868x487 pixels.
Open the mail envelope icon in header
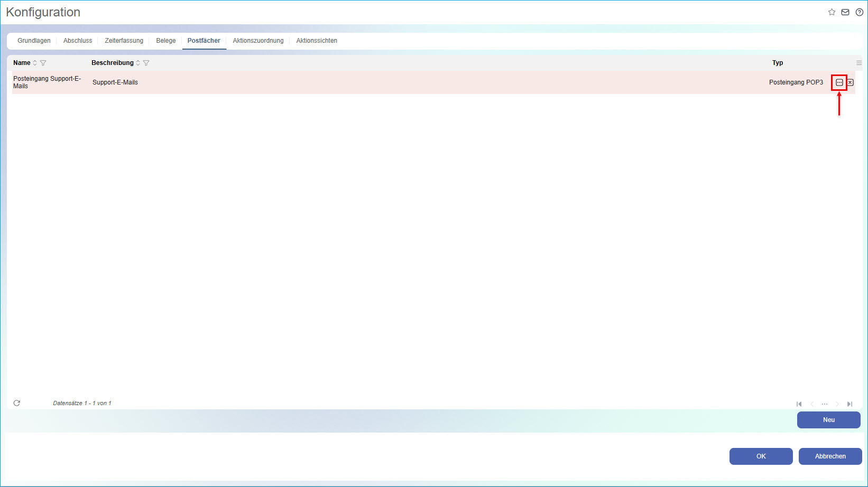845,12
